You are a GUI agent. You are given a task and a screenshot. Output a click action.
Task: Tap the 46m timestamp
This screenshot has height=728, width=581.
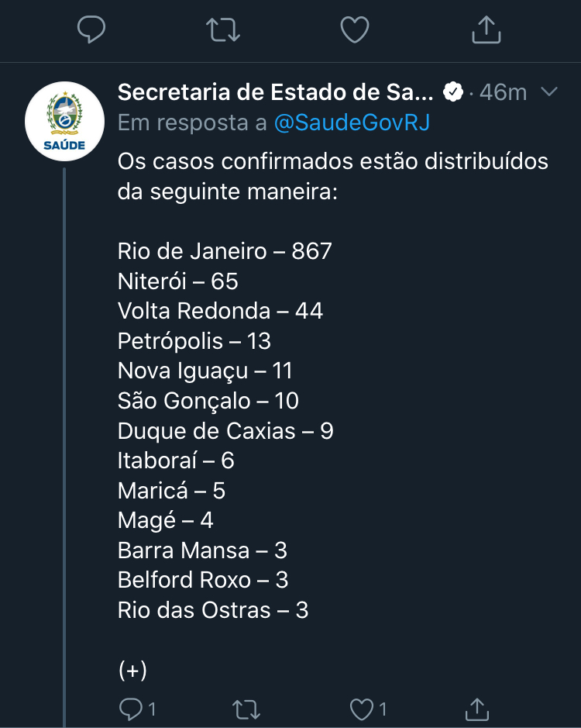point(503,92)
